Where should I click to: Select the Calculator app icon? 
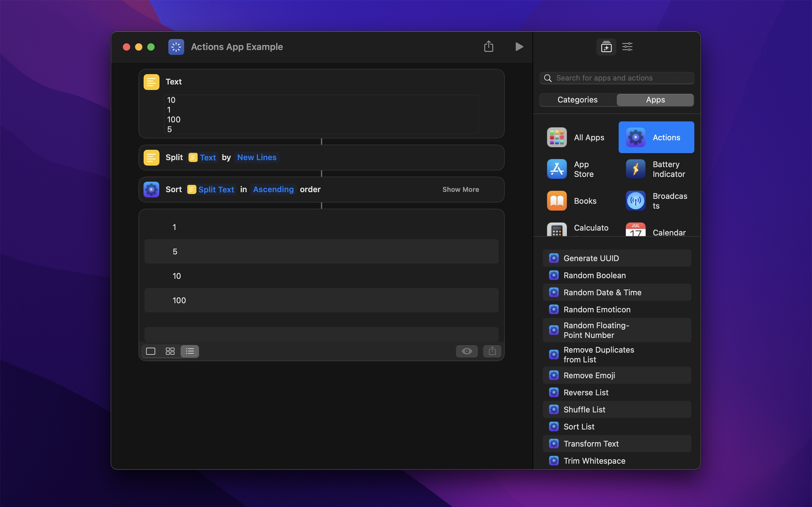tap(556, 230)
